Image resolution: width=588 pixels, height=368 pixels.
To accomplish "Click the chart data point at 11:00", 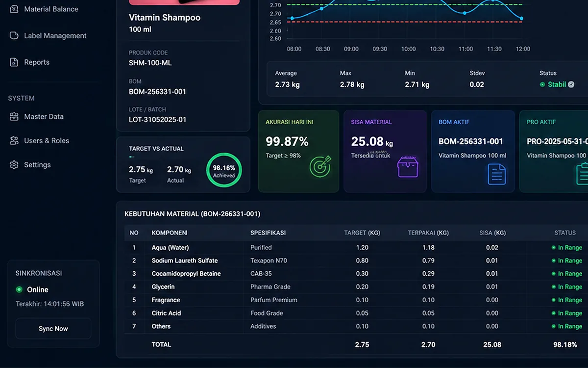I will [x=465, y=13].
